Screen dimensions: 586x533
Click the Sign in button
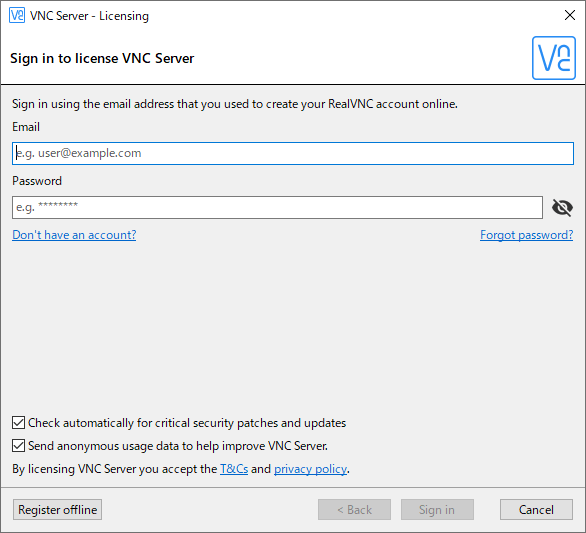(x=437, y=509)
